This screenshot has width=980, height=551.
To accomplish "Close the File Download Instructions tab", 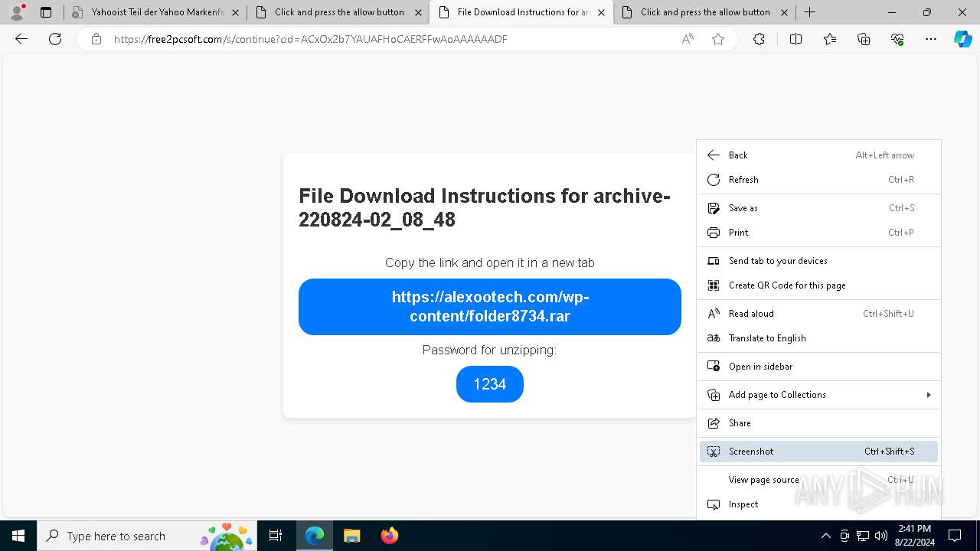I will coord(601,12).
